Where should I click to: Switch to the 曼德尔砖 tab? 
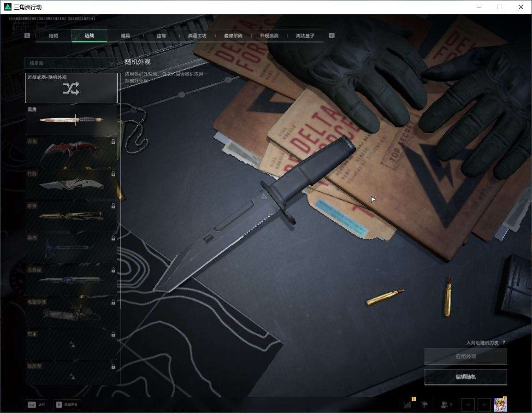tap(233, 35)
